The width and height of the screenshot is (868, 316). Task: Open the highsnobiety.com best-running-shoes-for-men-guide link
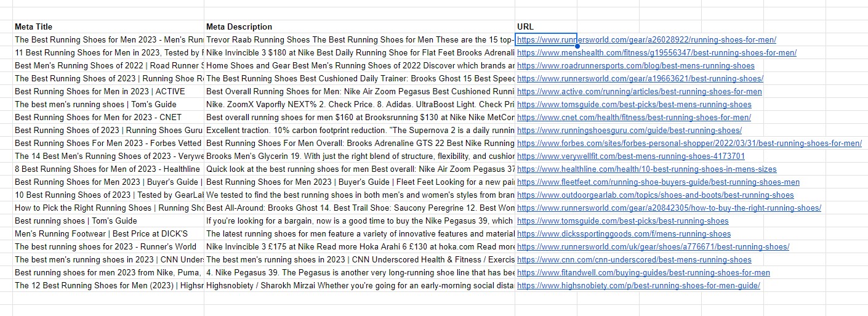638,286
